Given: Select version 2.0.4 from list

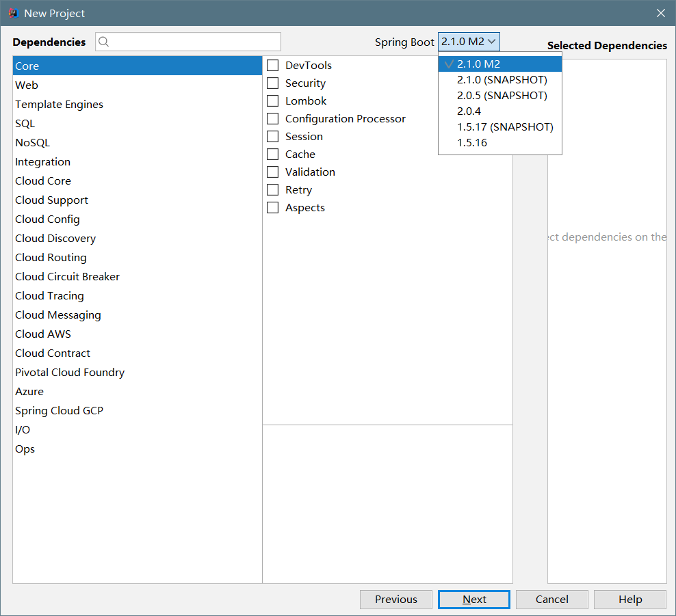Looking at the screenshot, I should [469, 111].
